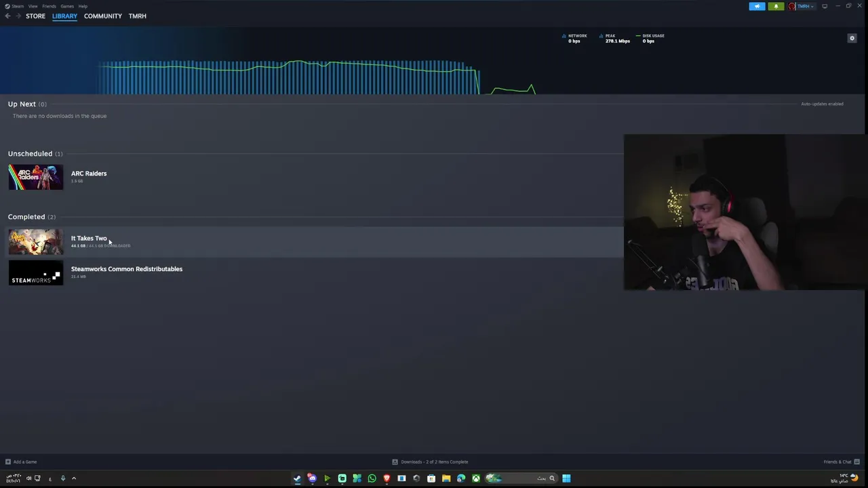Open the weather widget in taskbar
868x488 pixels.
(844, 479)
